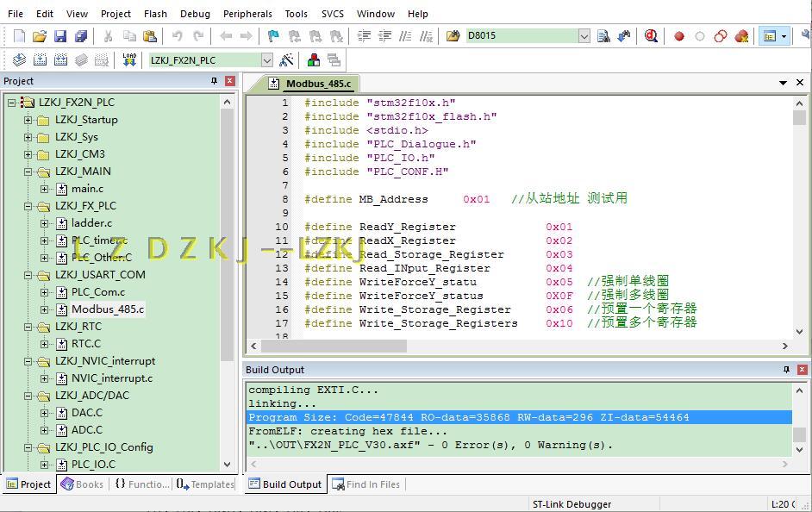812x512 pixels.
Task: Open the target LZKJ_FX2N_PLC dropdown
Action: tap(266, 60)
